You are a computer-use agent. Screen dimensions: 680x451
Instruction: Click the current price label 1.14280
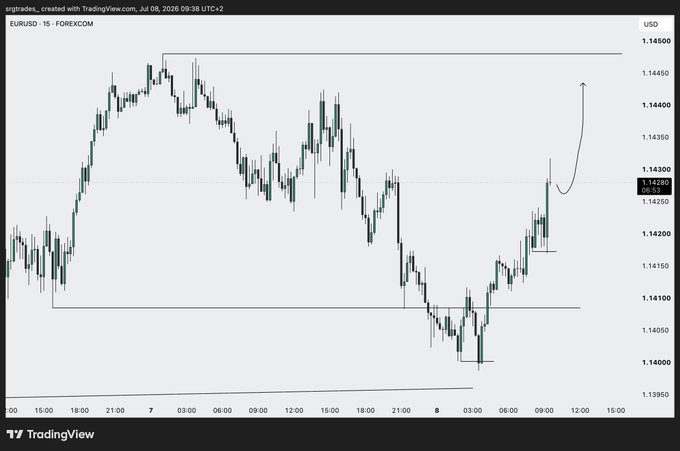[655, 183]
